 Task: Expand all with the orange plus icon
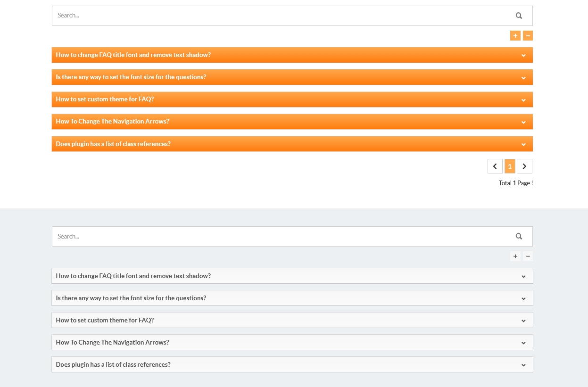click(x=515, y=36)
